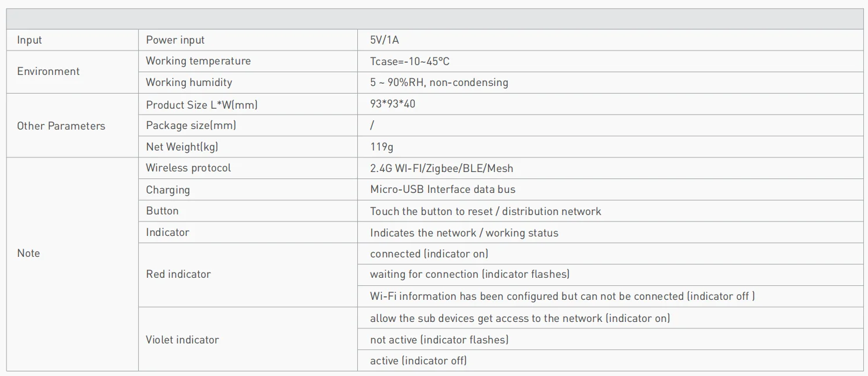Select "waiting for connection (indicator flashes)" text

tap(469, 274)
